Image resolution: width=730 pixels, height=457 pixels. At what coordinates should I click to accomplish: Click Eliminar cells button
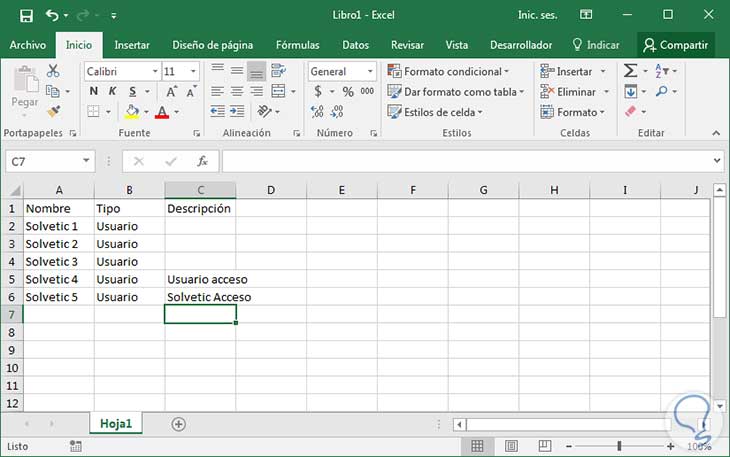568,92
